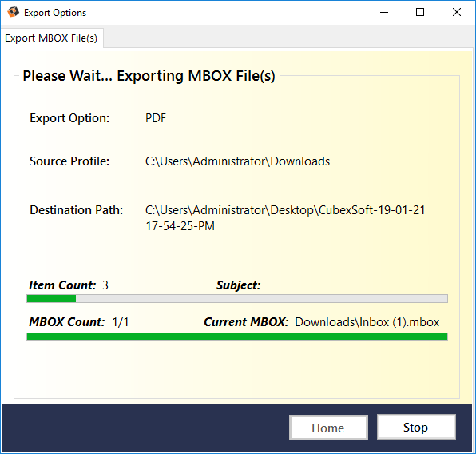Click the Please Wait exporting heading
Screen dimensions: 476x454
tap(149, 76)
